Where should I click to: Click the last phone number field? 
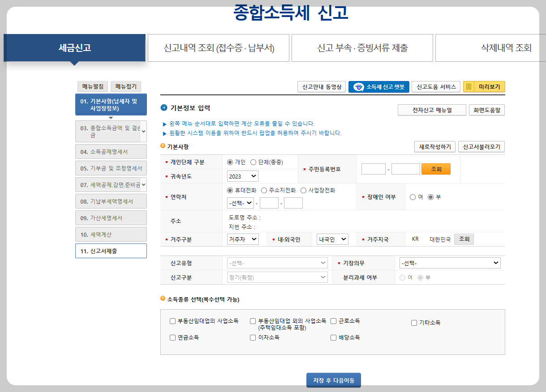pos(293,203)
